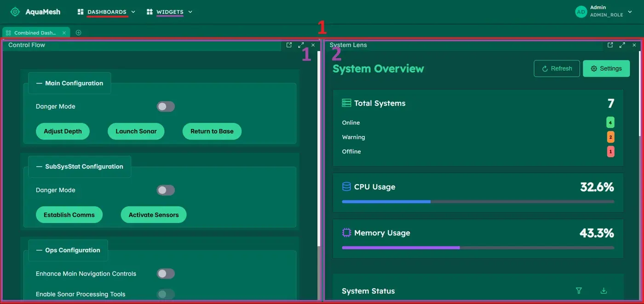This screenshot has height=304, width=644.
Task: Add a new dashboard tab
Action: tap(78, 33)
